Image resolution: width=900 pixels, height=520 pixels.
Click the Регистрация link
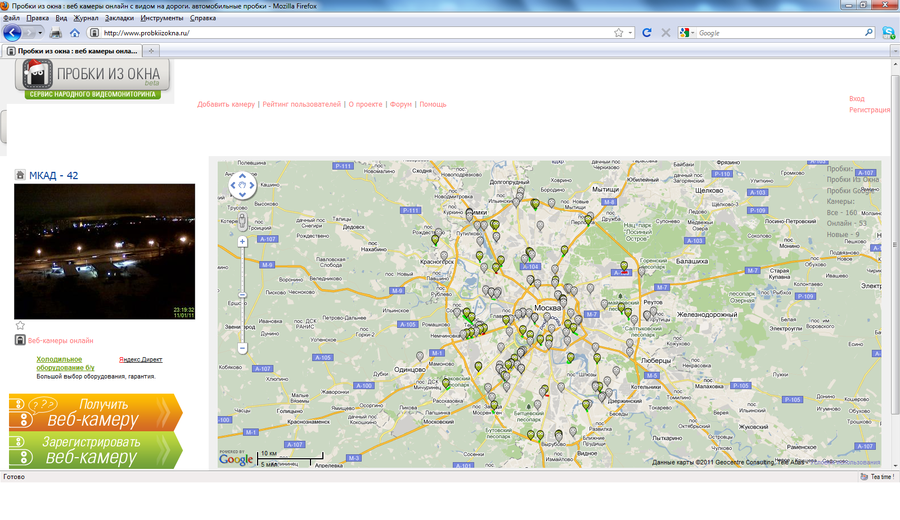pyautogui.click(x=868, y=110)
